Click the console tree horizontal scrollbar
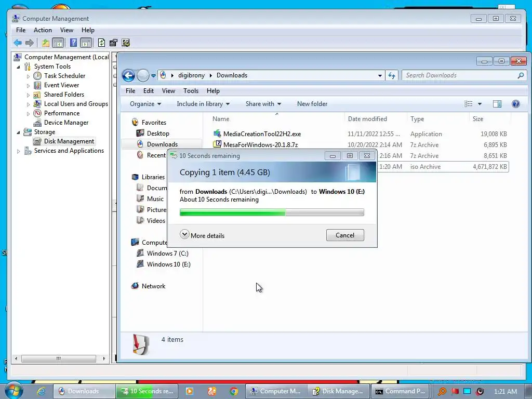Screen dimensions: 532x399 pyautogui.click(x=59, y=358)
